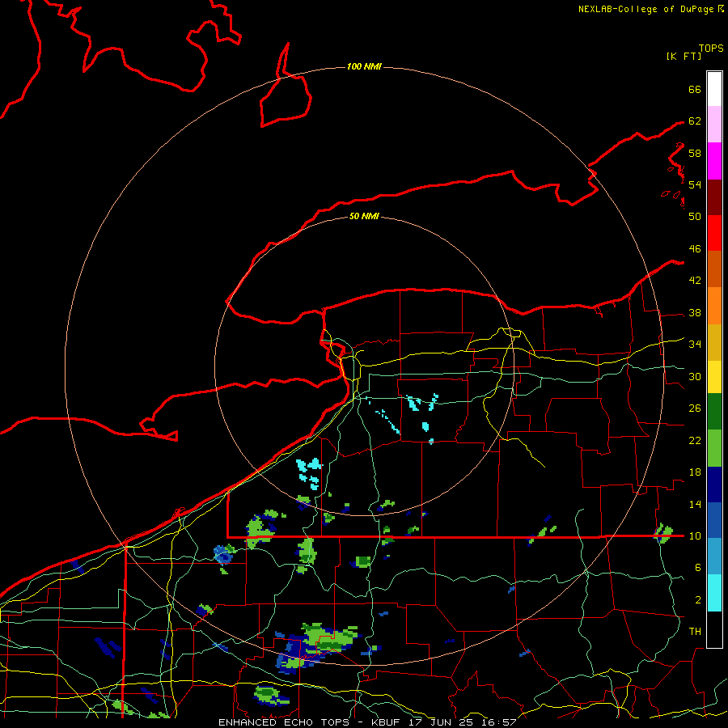Click the ENHANCED ECHO TOPS caption
The width and height of the screenshot is (728, 728).
point(284,722)
